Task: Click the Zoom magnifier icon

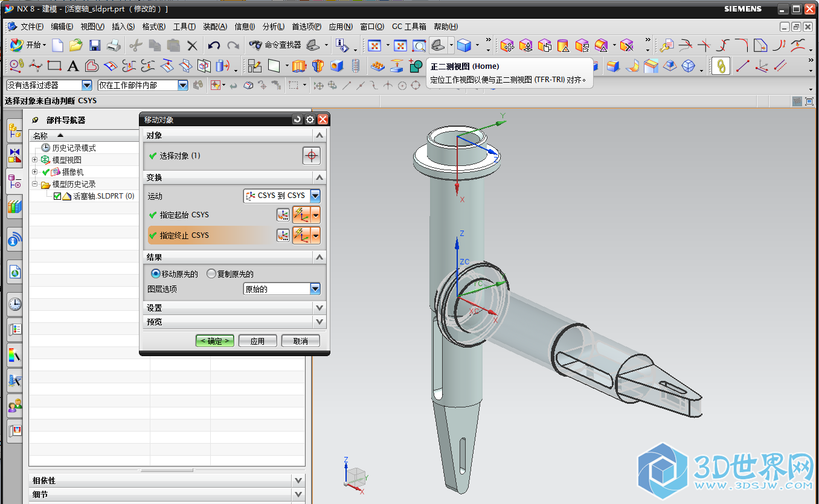Action: pyautogui.click(x=419, y=45)
